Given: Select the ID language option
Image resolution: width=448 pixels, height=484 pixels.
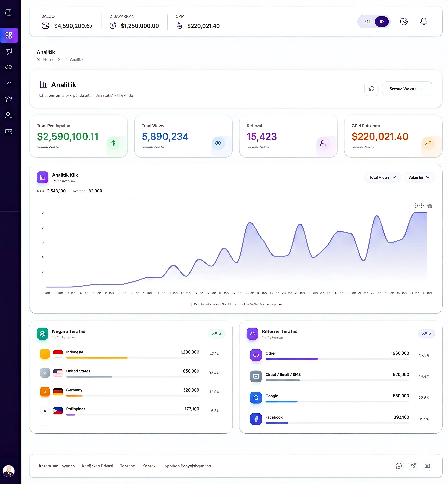Looking at the screenshot, I should tap(382, 21).
